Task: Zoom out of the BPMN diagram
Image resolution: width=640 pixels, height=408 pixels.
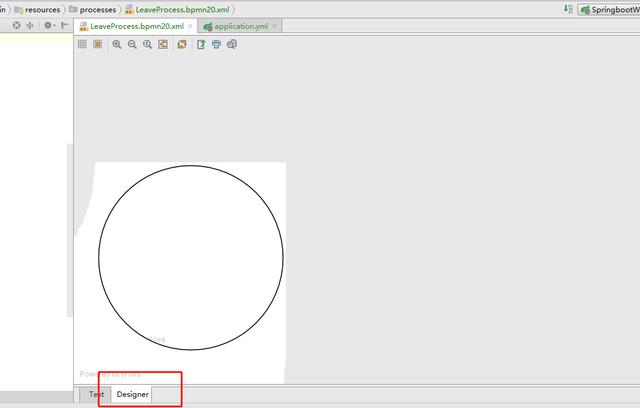Action: point(132,44)
